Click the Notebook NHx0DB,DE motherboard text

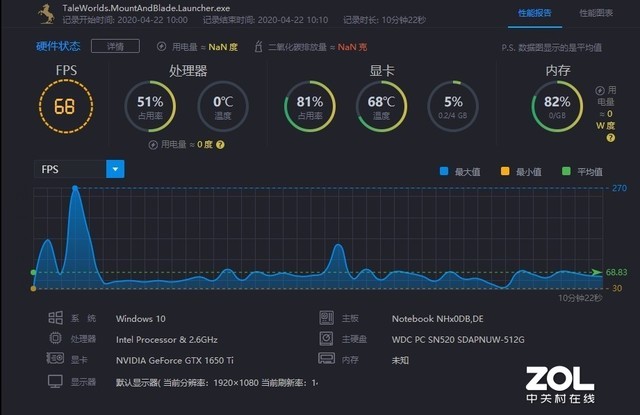(438, 319)
